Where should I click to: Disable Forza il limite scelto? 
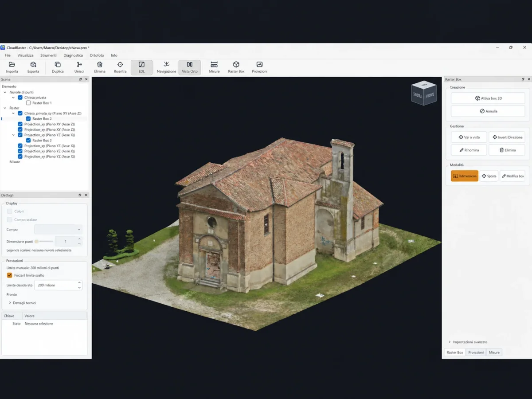[x=10, y=275]
